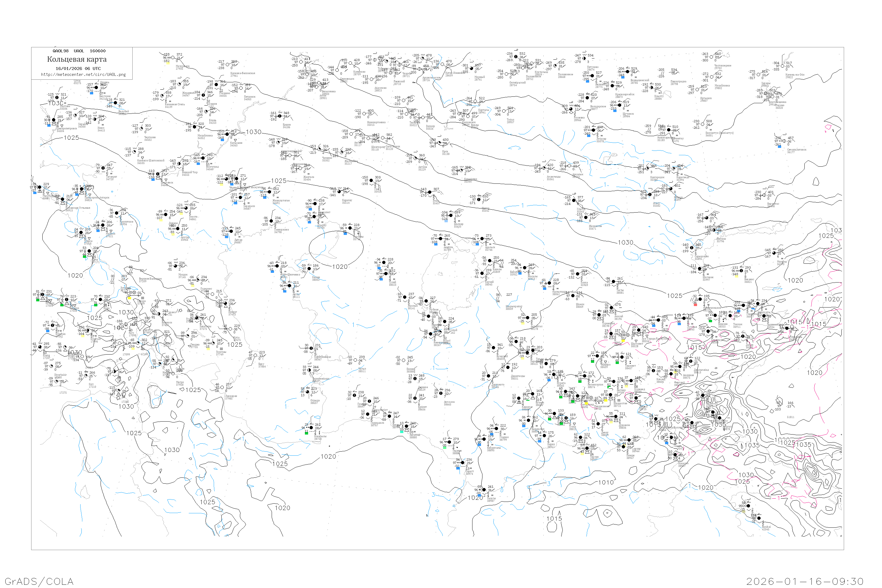Click the Кольцевая карта map title

[77, 59]
